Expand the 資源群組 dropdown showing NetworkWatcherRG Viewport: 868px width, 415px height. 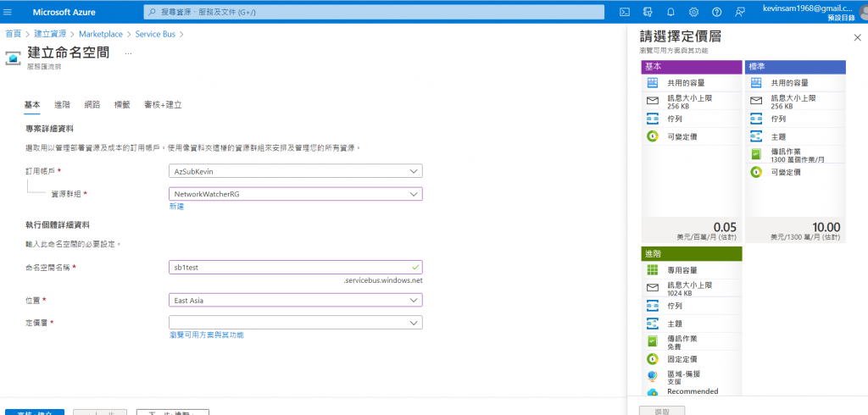point(296,194)
